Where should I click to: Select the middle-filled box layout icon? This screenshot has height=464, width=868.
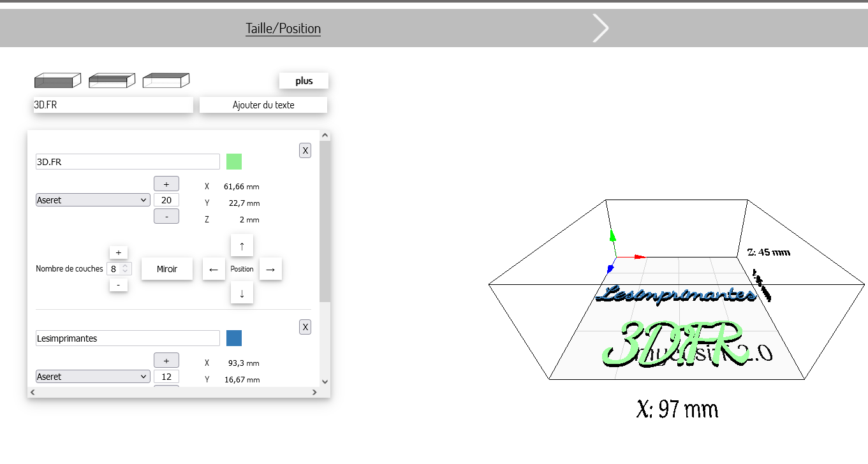112,80
